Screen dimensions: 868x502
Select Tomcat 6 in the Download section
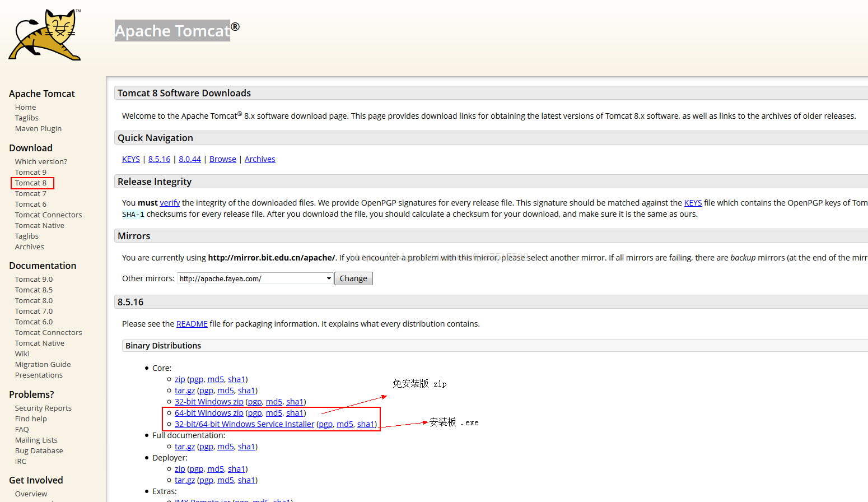31,204
